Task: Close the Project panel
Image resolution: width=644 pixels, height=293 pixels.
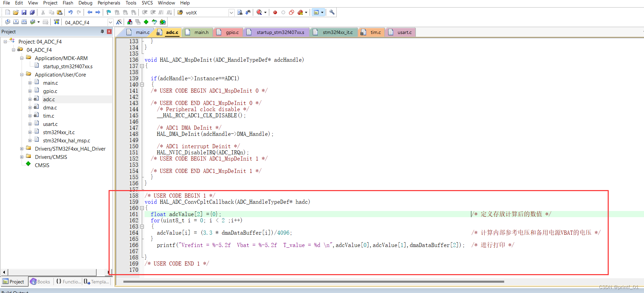Action: click(109, 32)
